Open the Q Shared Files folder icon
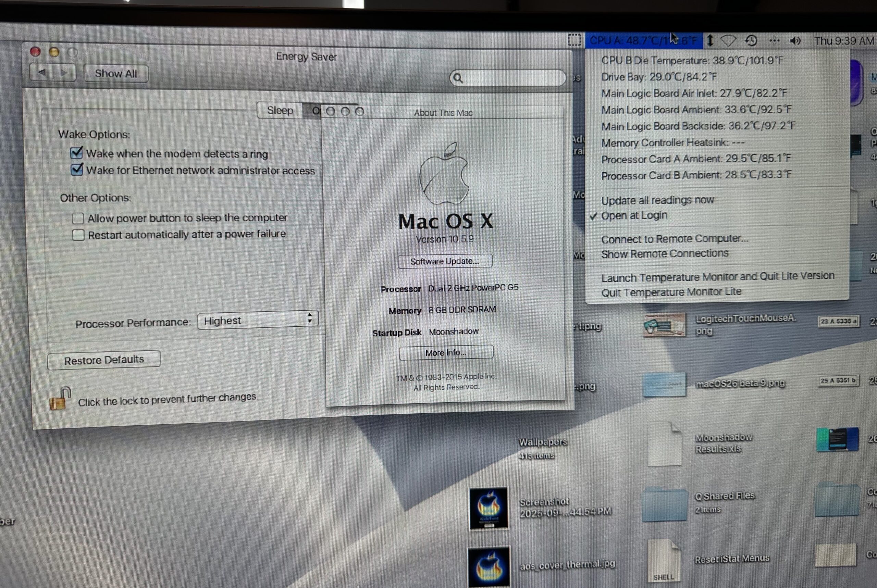 click(664, 504)
